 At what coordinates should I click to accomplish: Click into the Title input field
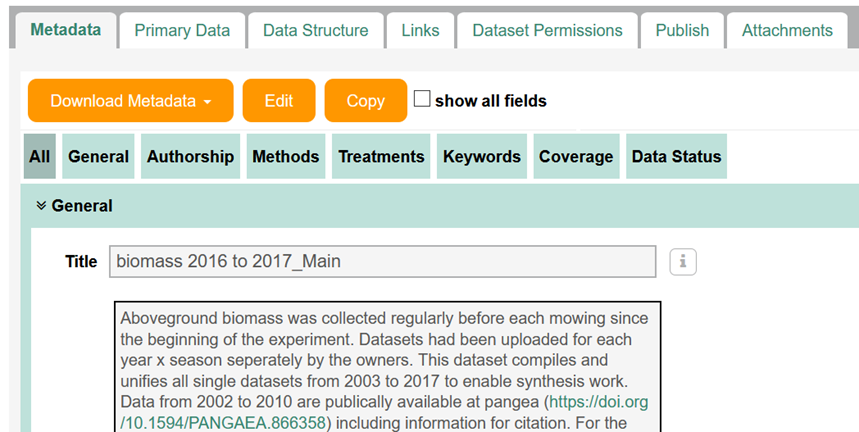(x=382, y=261)
